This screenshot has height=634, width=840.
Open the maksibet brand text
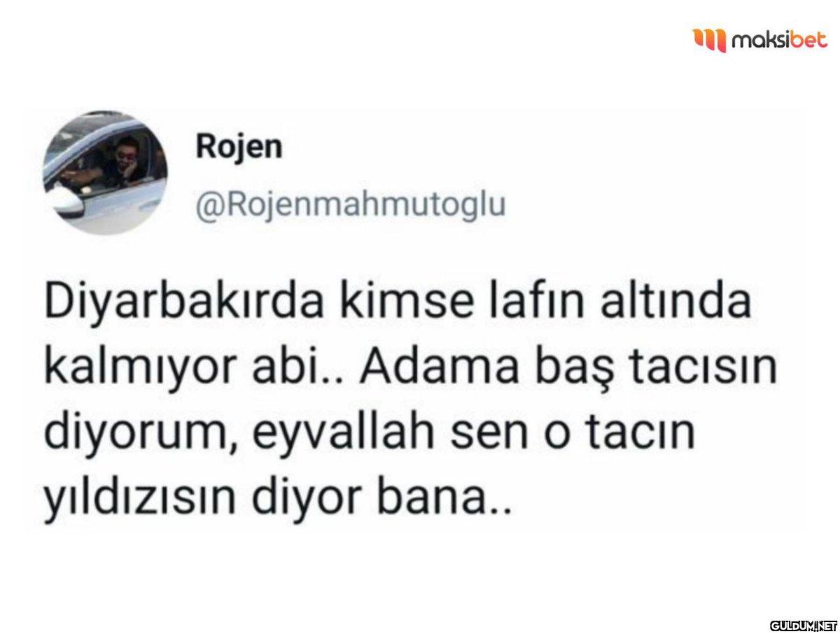coord(779,41)
